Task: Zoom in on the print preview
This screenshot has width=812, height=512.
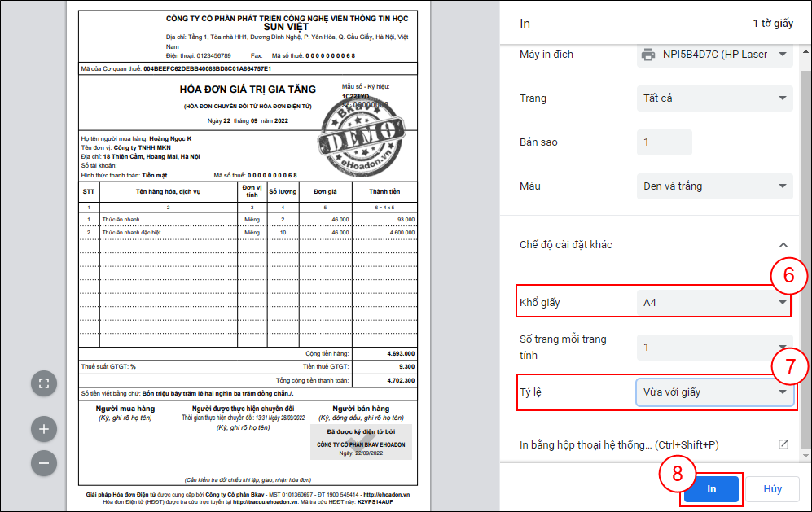Action: click(x=44, y=428)
